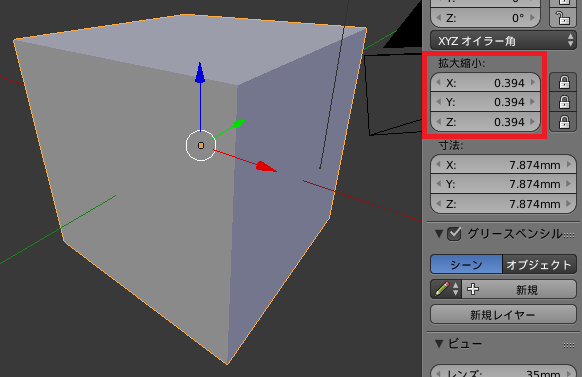Decrease Scale X with left arrow
Viewport: 582px width, 377px height.
tap(439, 82)
